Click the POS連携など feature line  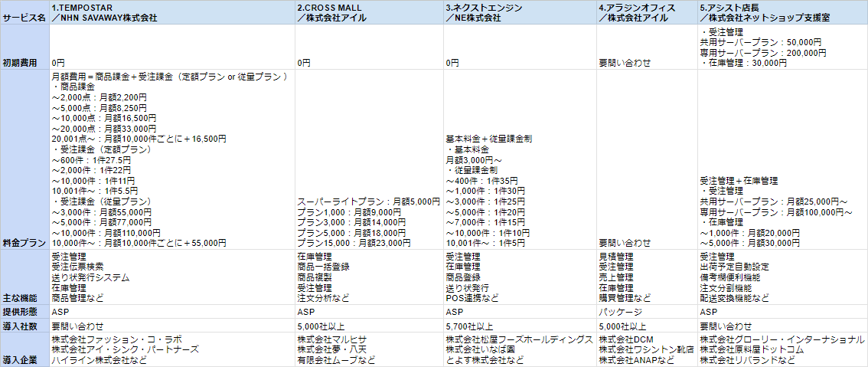click(472, 298)
